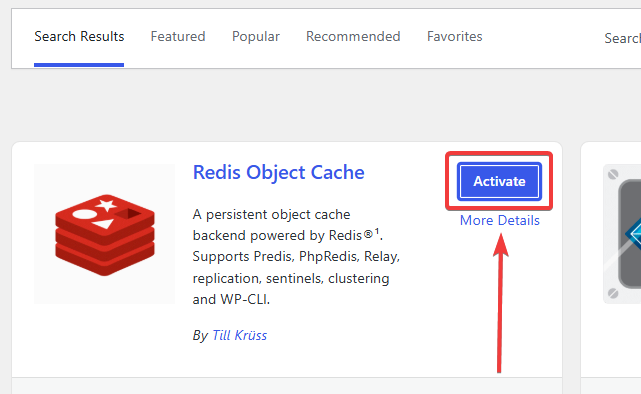641x394 pixels.
Task: Click the white triangle on Redis logo
Action: click(x=103, y=224)
